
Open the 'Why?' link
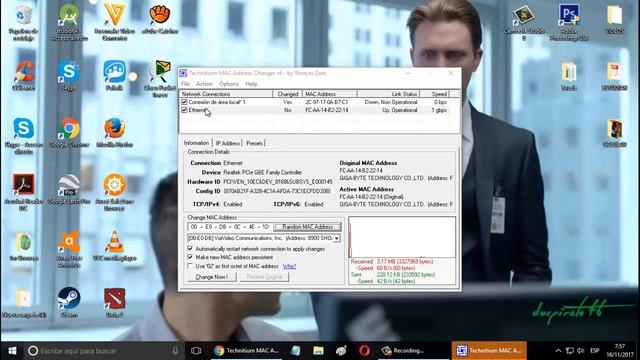click(289, 266)
